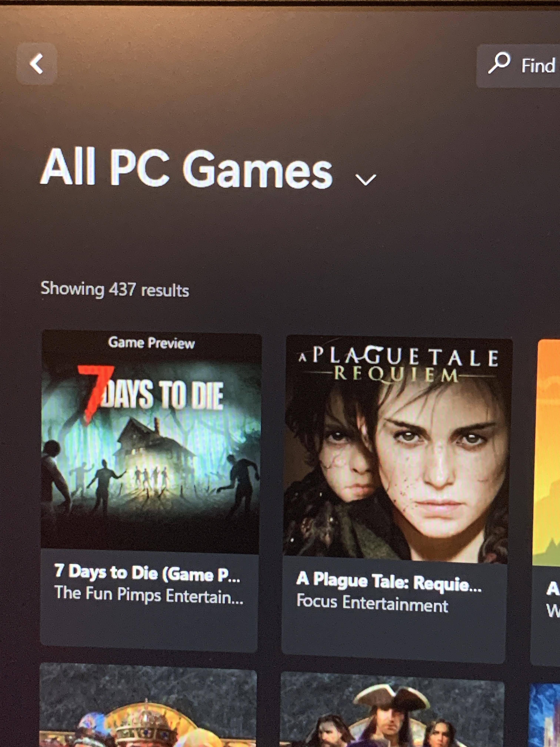560x747 pixels.
Task: Go back using the left arrow button
Action: point(36,64)
